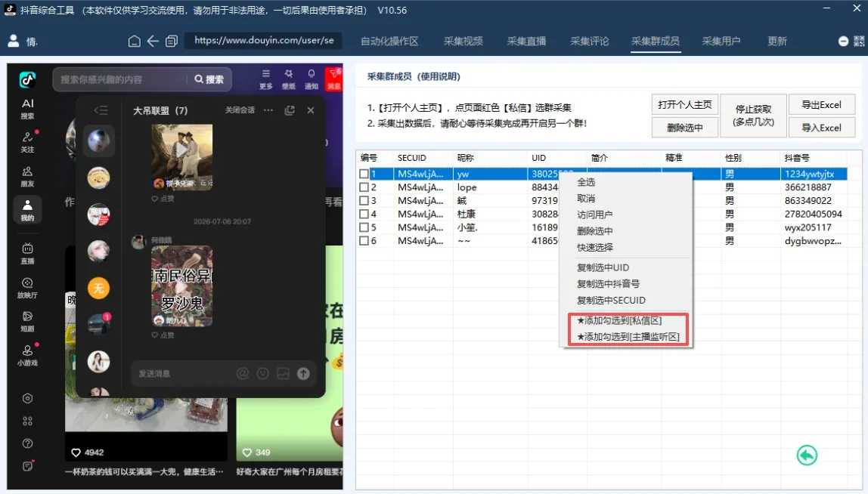The height and width of the screenshot is (494, 868).
Task: Open 小游戏 in Douyin sidebar
Action: click(x=28, y=356)
